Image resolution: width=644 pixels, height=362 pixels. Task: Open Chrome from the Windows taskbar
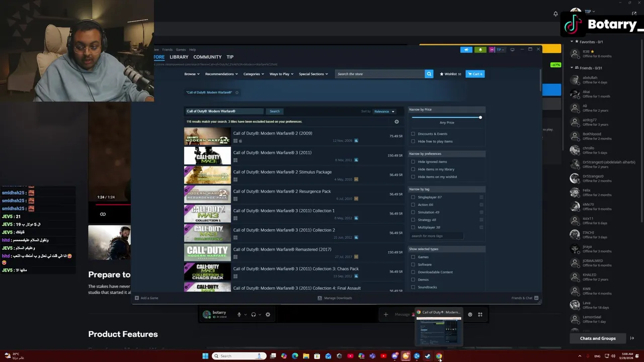click(x=439, y=356)
